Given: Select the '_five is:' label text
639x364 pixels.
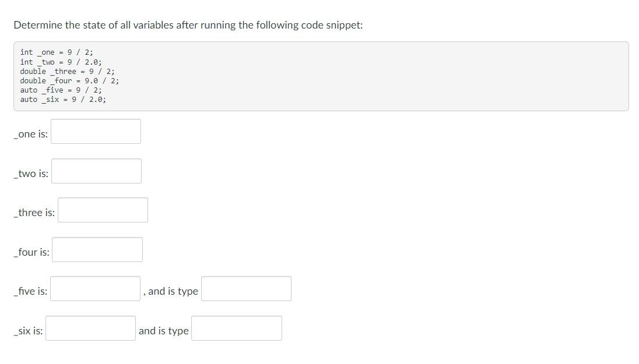Looking at the screenshot, I should tap(30, 291).
